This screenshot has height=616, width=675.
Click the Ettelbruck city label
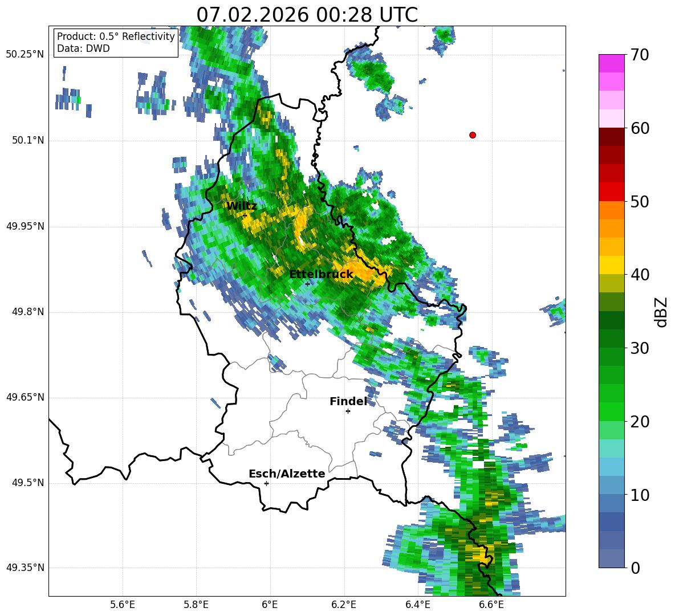(x=321, y=274)
